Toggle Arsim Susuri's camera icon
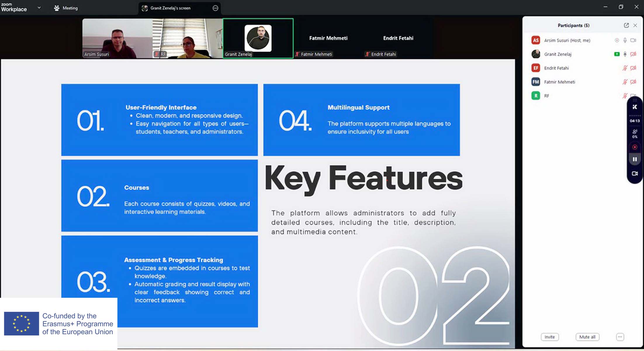 click(633, 40)
